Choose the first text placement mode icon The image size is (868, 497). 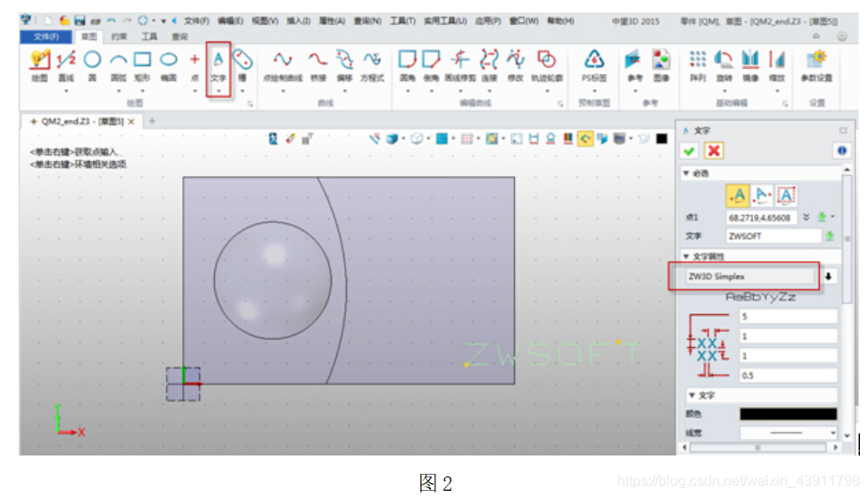coord(738,195)
